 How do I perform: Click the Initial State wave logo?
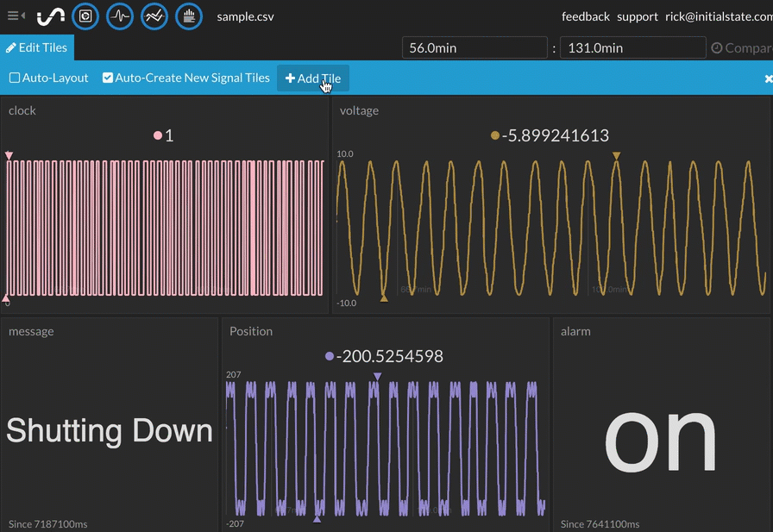coord(51,16)
